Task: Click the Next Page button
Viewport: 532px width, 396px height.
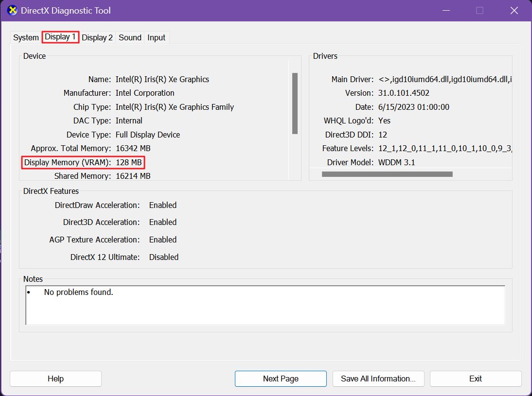Action: tap(281, 379)
